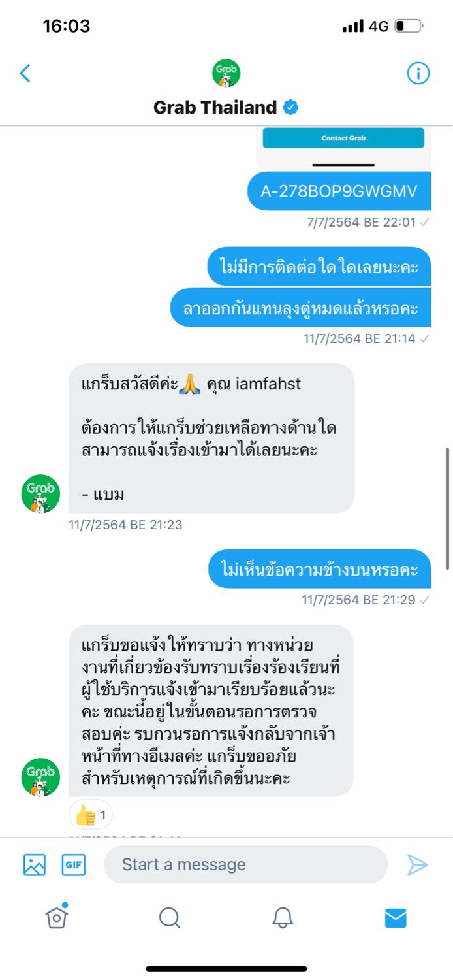Tap the Contact Grab button in image
Viewport: 453px width, 980px height.
[x=343, y=138]
